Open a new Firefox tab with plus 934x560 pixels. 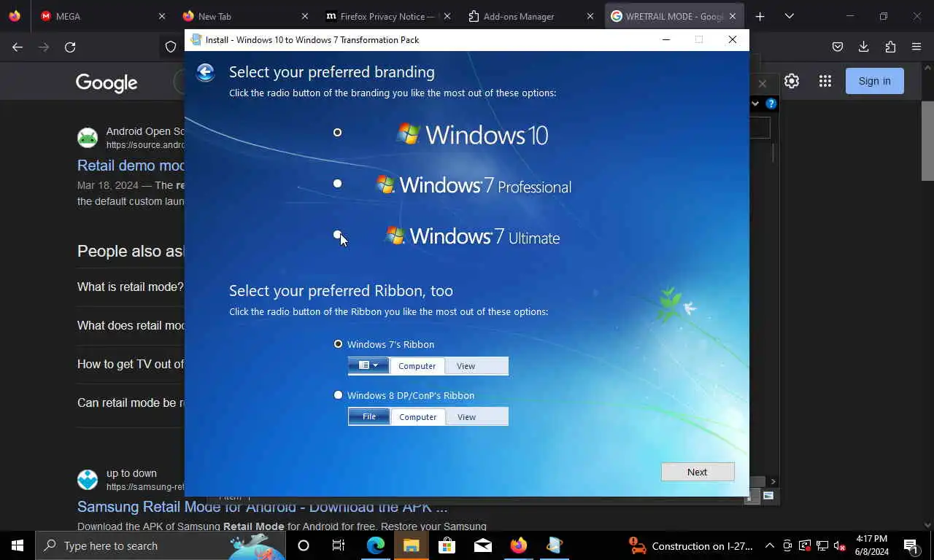coord(760,16)
